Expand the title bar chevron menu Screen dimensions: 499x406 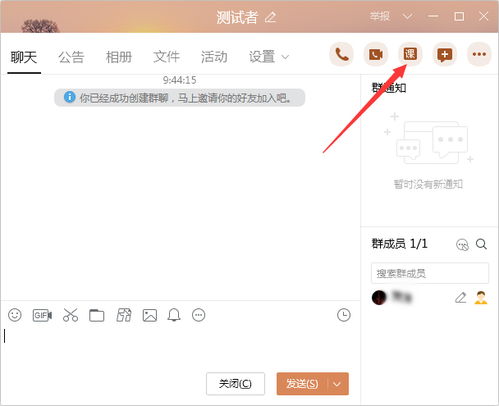pyautogui.click(x=407, y=16)
